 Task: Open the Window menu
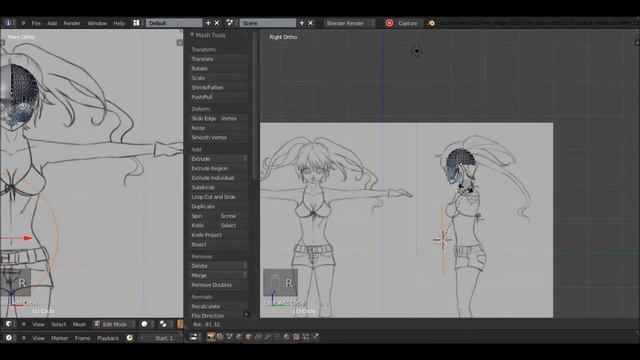97,23
